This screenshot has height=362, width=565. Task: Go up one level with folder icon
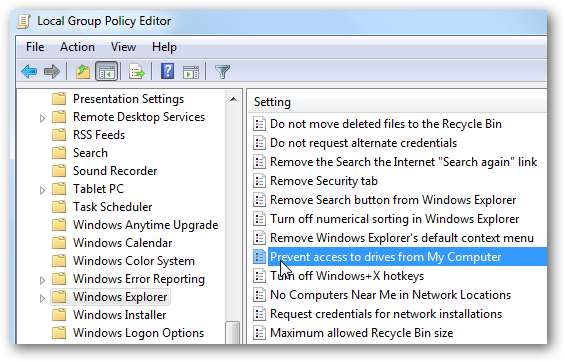pos(83,71)
